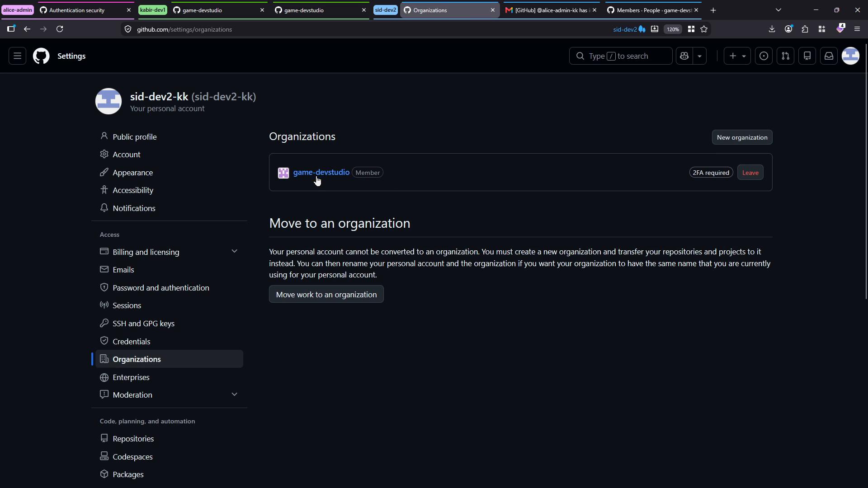Image resolution: width=868 pixels, height=488 pixels.
Task: Expand Billing and licensing section
Action: (x=169, y=252)
